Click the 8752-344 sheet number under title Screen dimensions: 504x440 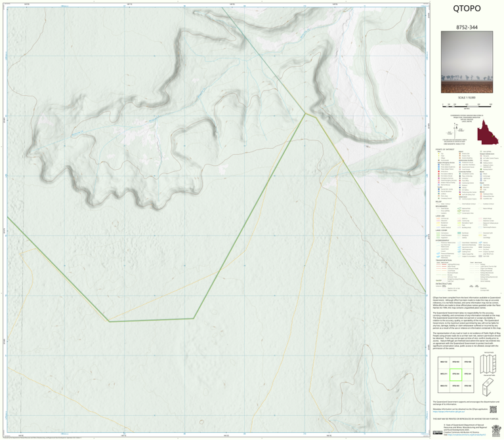coord(467,28)
